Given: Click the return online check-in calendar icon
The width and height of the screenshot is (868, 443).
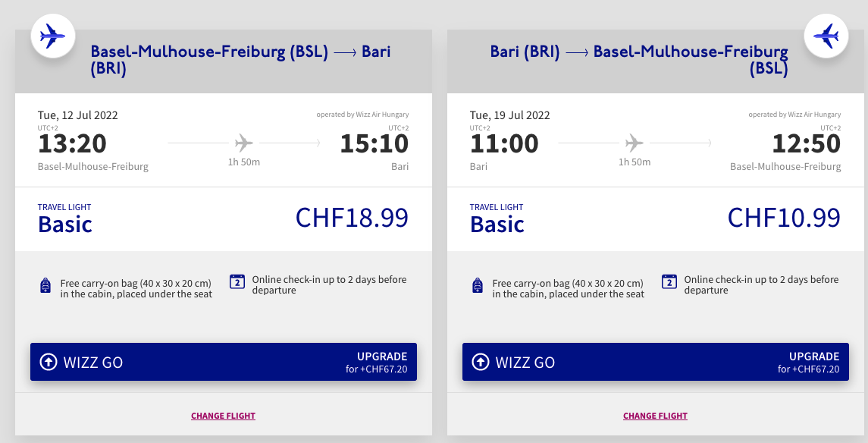Looking at the screenshot, I should click(x=669, y=281).
